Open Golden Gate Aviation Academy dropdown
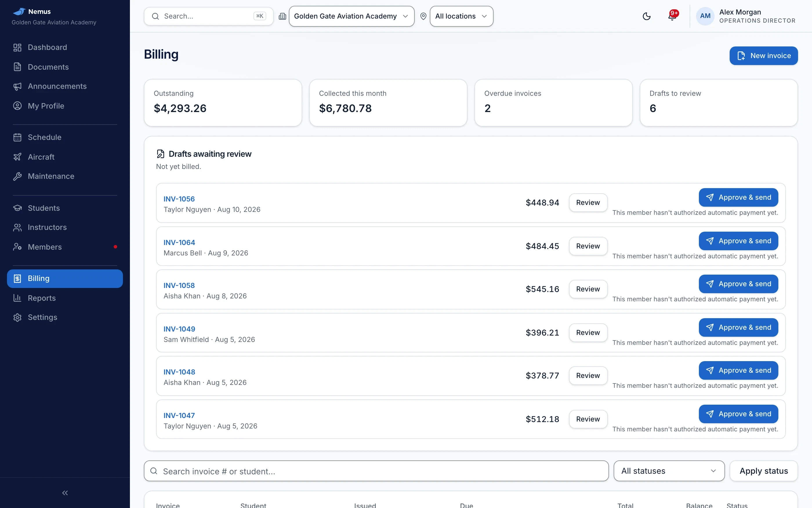This screenshot has height=508, width=812. [x=351, y=16]
